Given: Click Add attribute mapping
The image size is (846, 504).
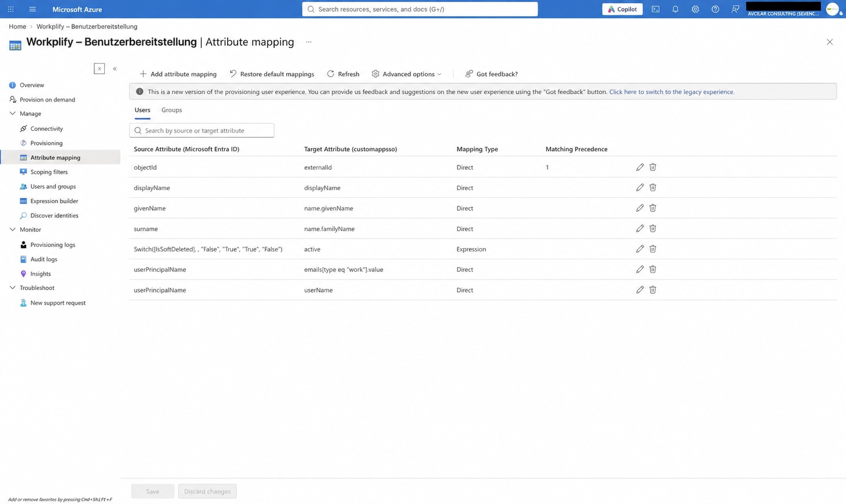Looking at the screenshot, I should click(178, 74).
